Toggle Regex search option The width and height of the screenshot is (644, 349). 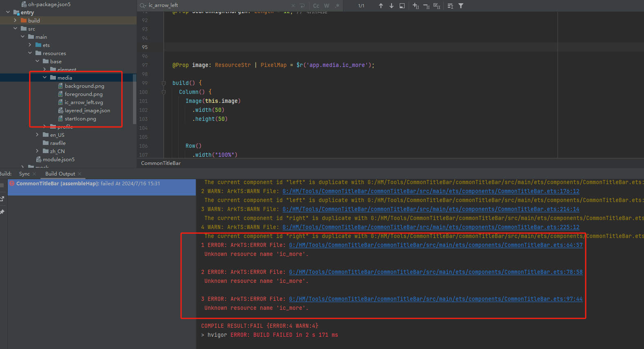(x=337, y=6)
